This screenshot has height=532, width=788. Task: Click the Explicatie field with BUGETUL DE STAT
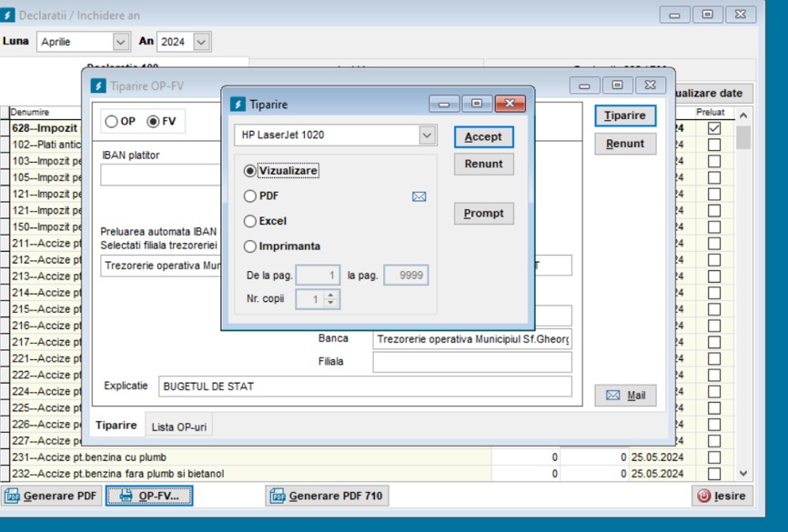point(365,386)
